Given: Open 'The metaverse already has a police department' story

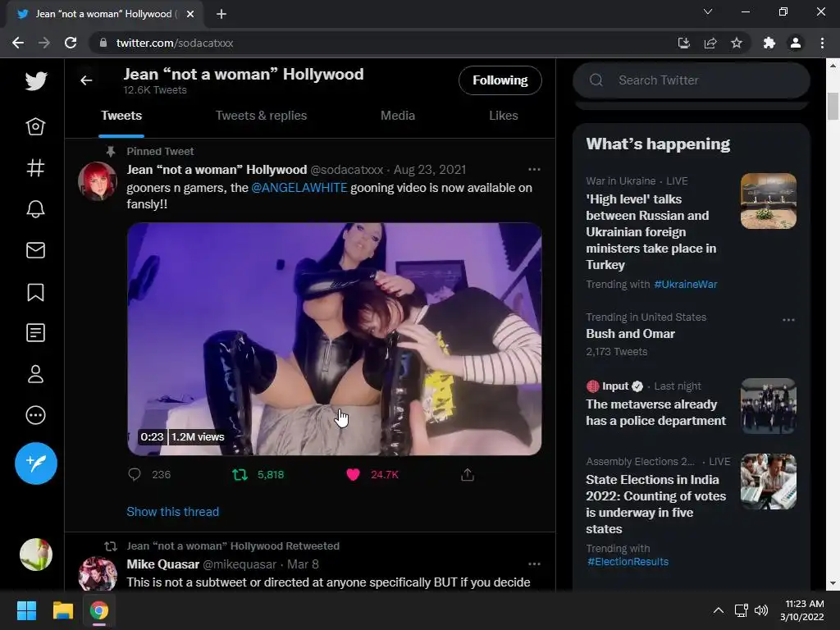Looking at the screenshot, I should coord(655,413).
